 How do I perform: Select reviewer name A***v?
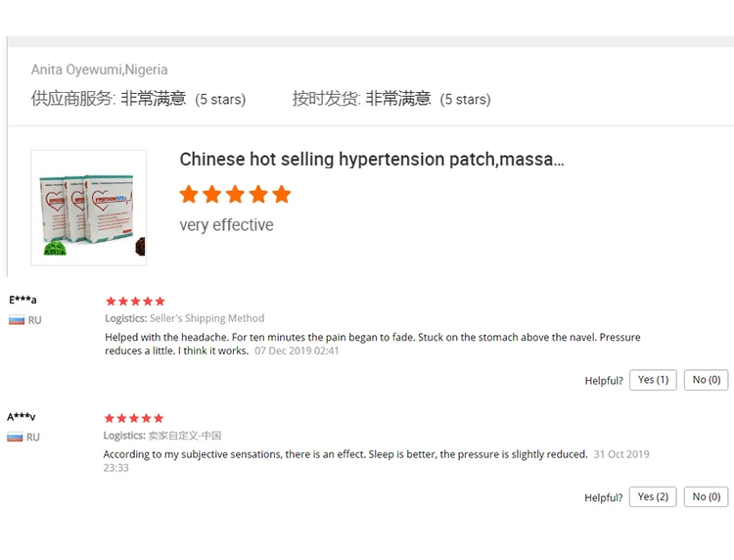tap(22, 417)
